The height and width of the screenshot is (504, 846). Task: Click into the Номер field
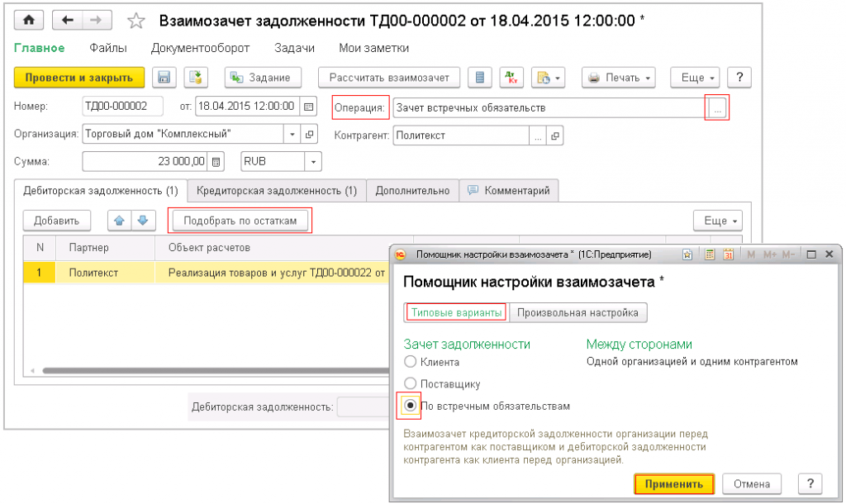pos(122,107)
